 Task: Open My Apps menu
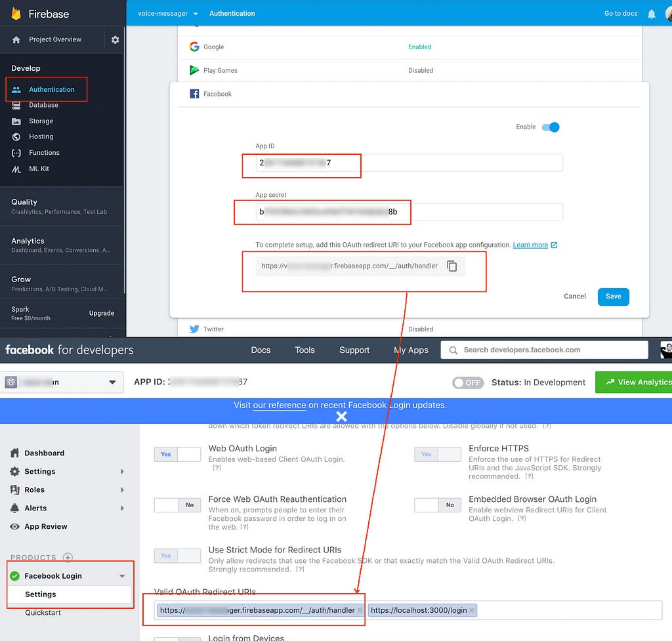click(411, 350)
